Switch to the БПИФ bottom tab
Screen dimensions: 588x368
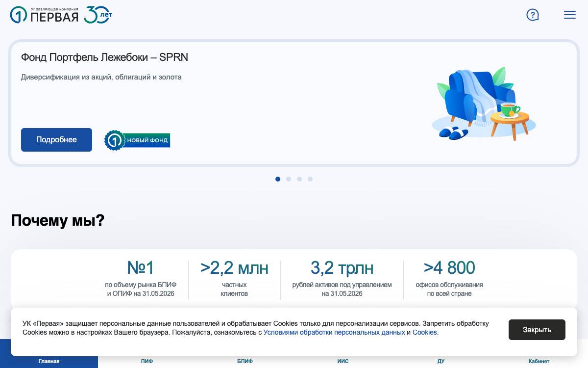coord(245,361)
